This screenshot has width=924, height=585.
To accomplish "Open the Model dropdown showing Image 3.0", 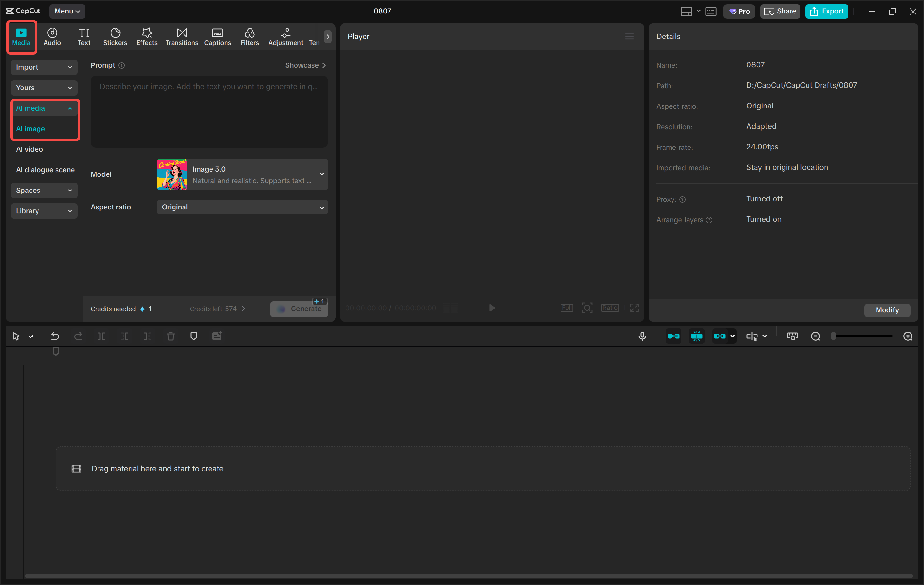I will click(242, 174).
